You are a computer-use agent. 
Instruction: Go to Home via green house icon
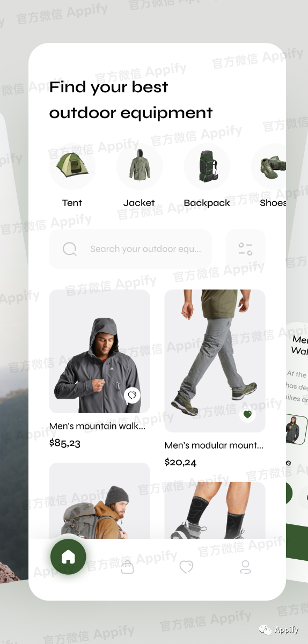[68, 557]
